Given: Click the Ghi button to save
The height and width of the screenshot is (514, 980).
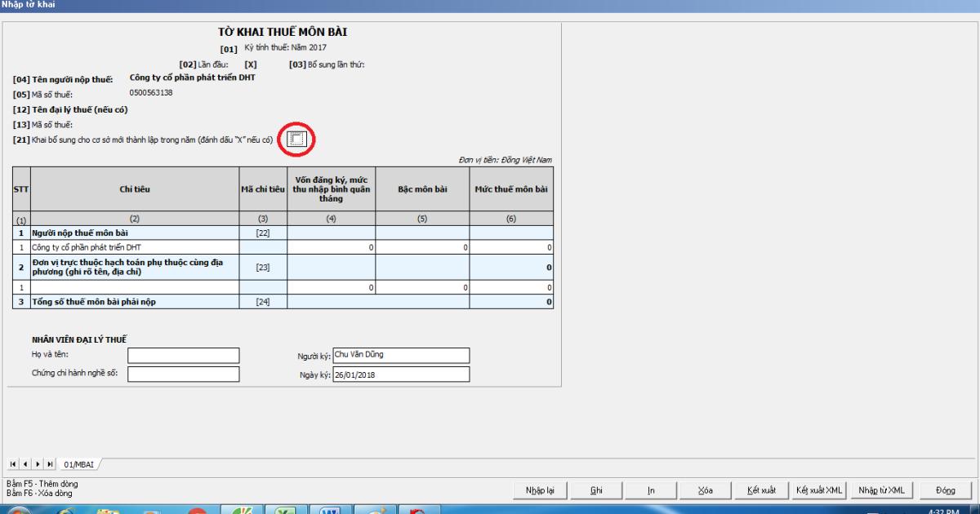Looking at the screenshot, I should pyautogui.click(x=596, y=490).
